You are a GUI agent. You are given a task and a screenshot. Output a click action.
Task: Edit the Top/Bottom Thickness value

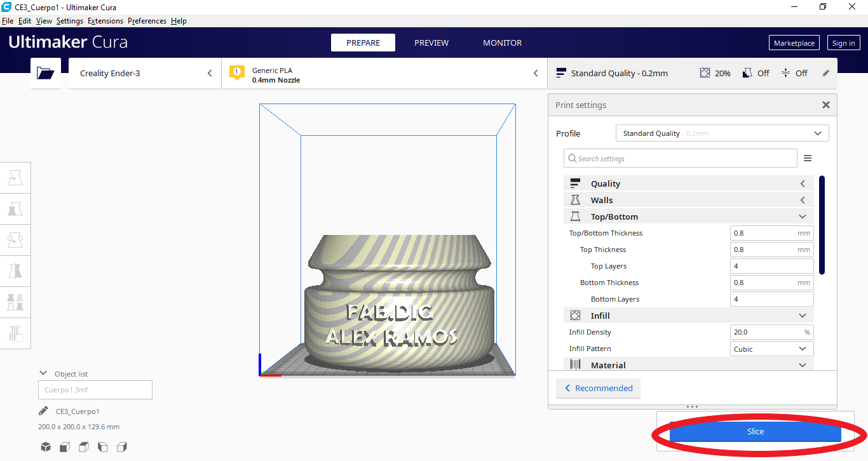pyautogui.click(x=772, y=233)
